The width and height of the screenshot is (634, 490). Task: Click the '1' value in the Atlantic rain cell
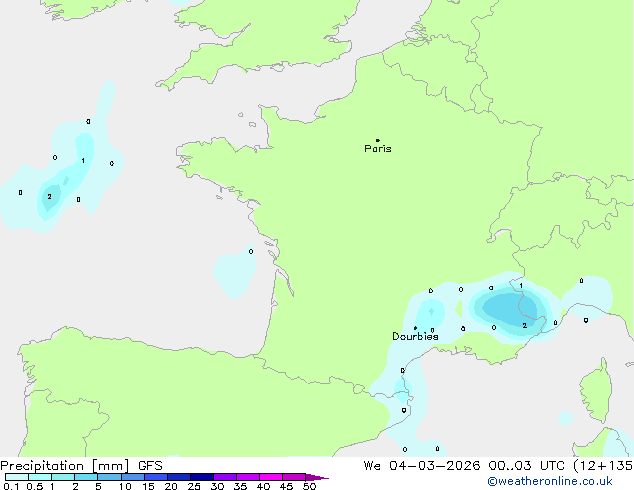(x=83, y=161)
